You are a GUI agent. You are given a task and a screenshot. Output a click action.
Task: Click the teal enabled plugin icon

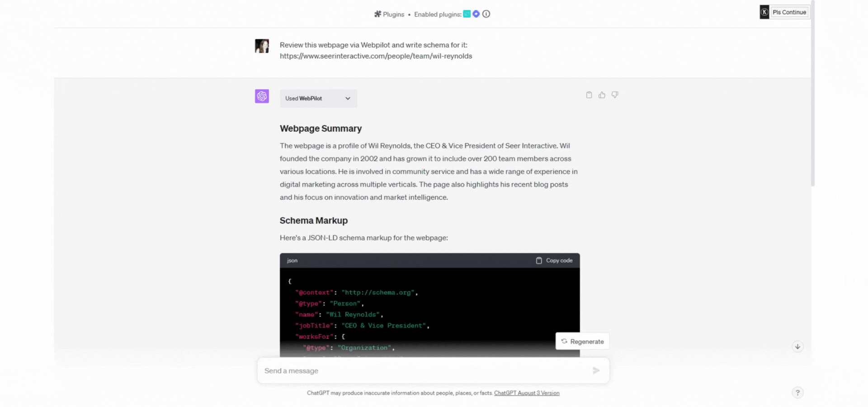[467, 14]
